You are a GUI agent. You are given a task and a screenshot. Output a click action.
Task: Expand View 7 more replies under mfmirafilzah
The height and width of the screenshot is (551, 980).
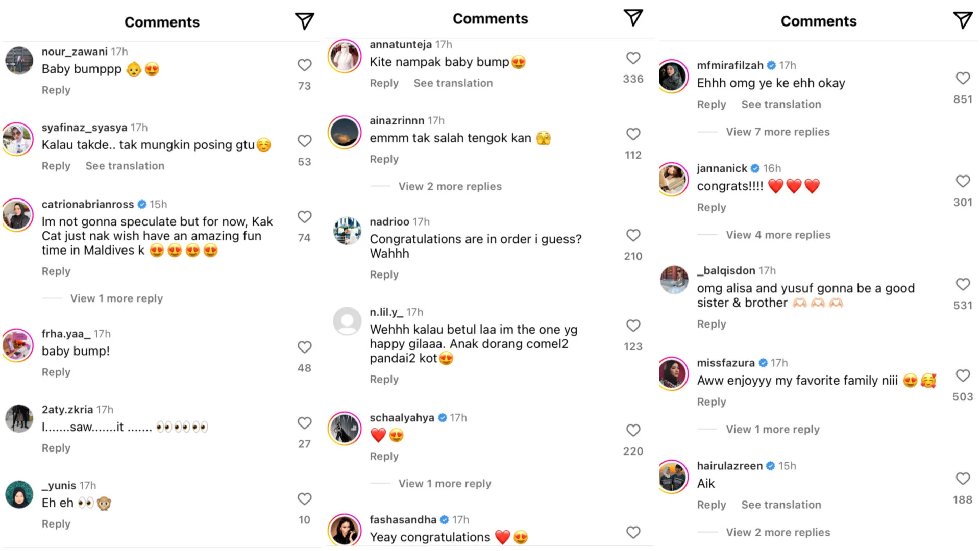click(x=777, y=132)
